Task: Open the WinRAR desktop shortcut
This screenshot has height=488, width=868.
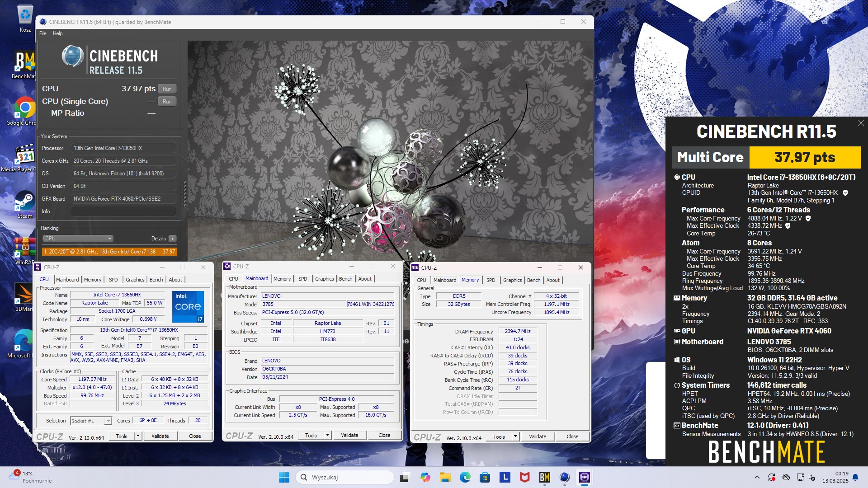Action: coord(25,251)
